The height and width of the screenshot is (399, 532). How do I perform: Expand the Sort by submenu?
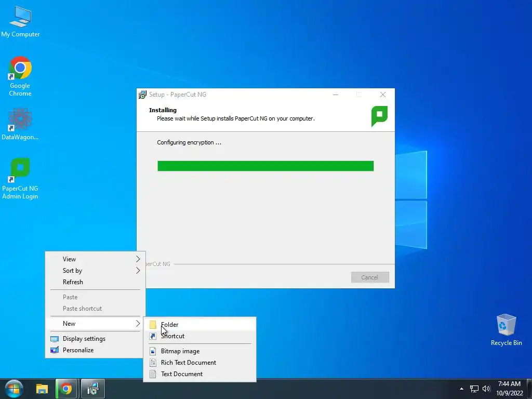coord(96,271)
